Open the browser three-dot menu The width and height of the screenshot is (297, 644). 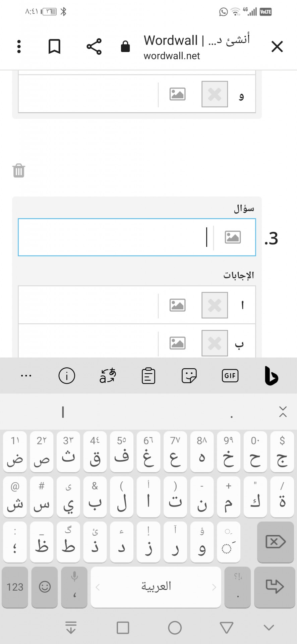19,46
